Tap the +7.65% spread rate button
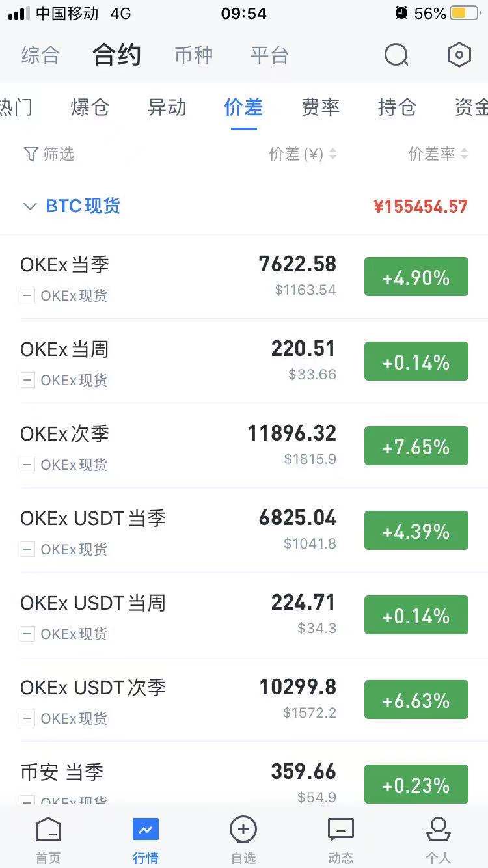The width and height of the screenshot is (488, 868). click(416, 446)
